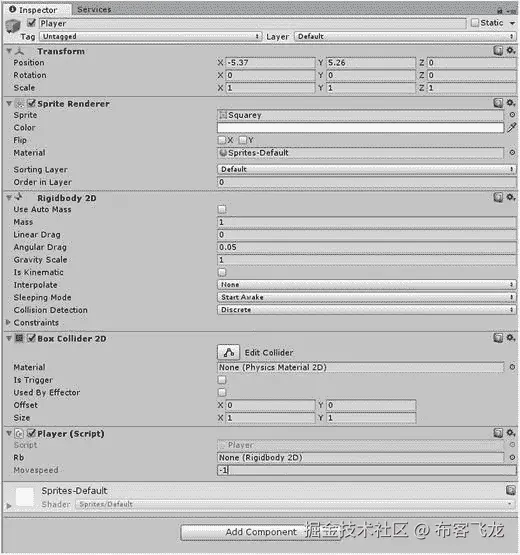Open the Inspector panel options menu icon
The height and width of the screenshot is (555, 520).
[x=511, y=11]
